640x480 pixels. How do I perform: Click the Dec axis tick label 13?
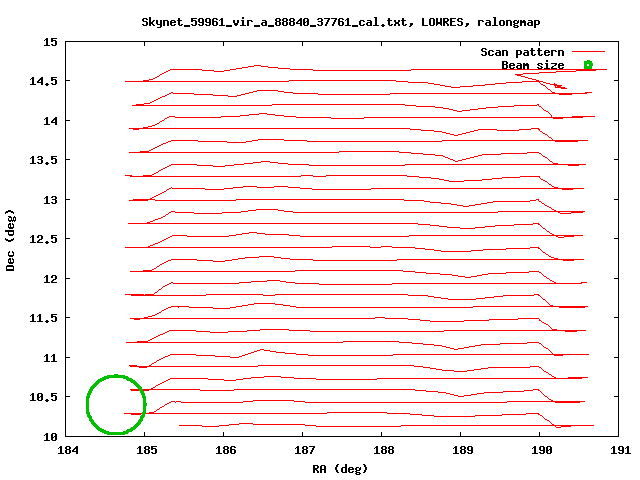pos(50,200)
